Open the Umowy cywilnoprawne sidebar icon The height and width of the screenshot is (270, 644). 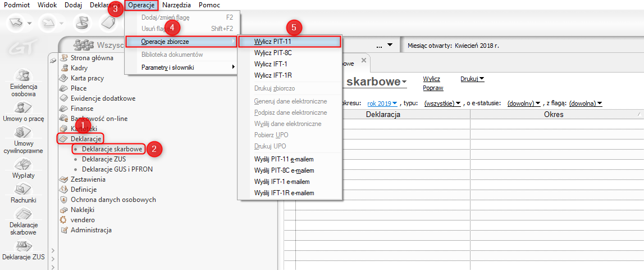click(x=24, y=133)
